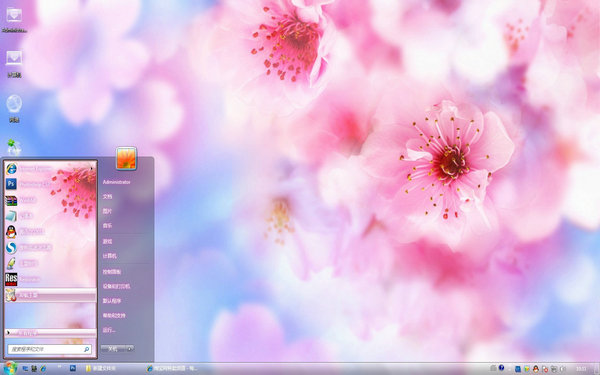This screenshot has height=375, width=600.
Task: Click the magnifier icon in the search box
Action: pyautogui.click(x=86, y=349)
